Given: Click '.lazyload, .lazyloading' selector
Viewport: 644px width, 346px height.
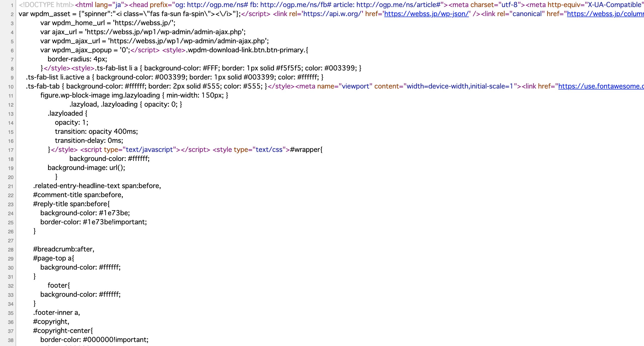Looking at the screenshot, I should point(103,104).
